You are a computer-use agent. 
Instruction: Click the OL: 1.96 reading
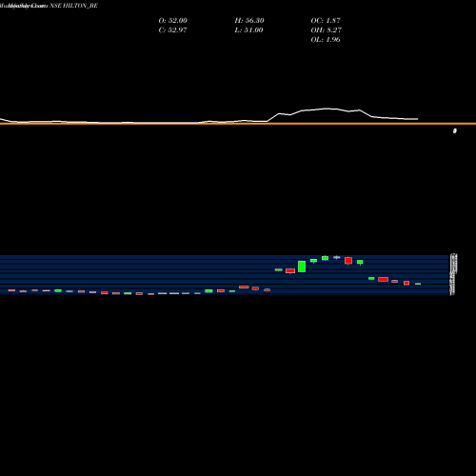(326, 40)
